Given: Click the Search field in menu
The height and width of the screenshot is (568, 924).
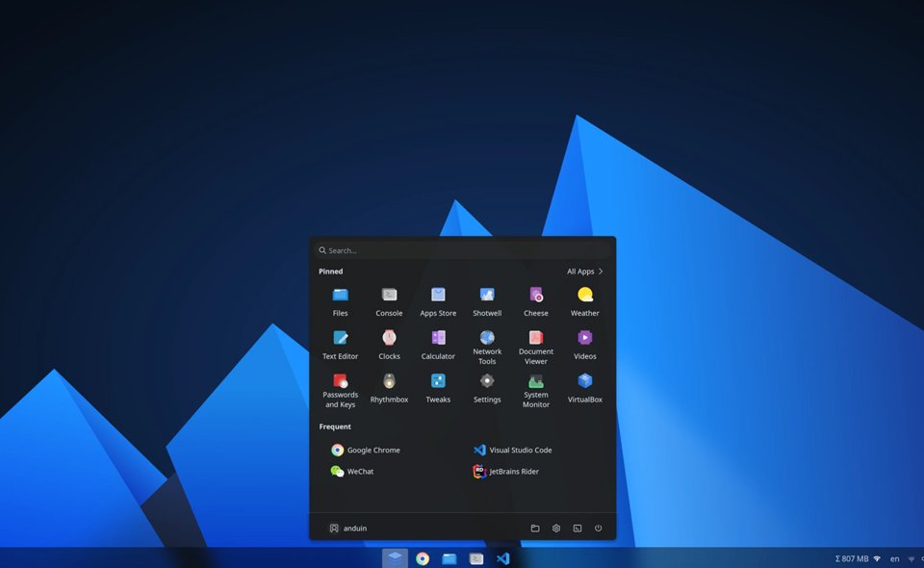Looking at the screenshot, I should 463,250.
